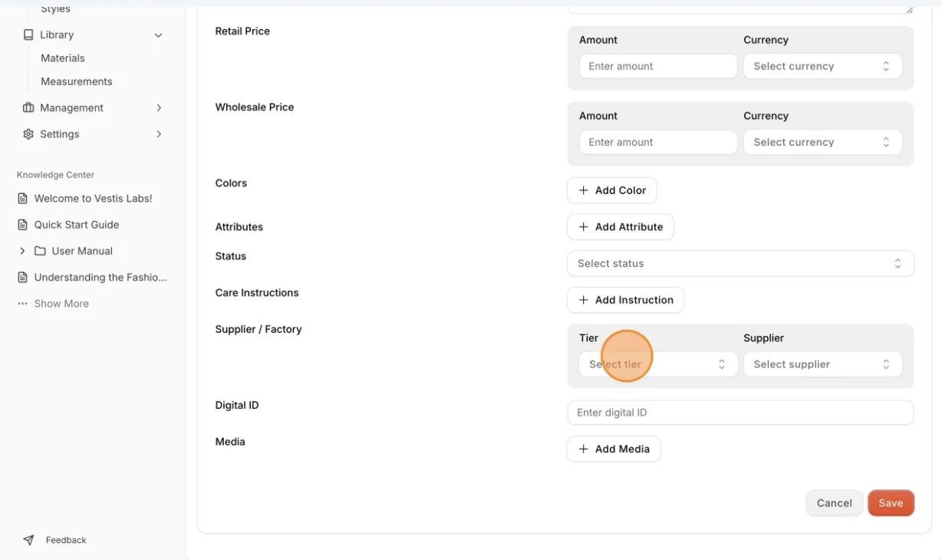Click the Save button
The width and height of the screenshot is (942, 560).
click(891, 503)
